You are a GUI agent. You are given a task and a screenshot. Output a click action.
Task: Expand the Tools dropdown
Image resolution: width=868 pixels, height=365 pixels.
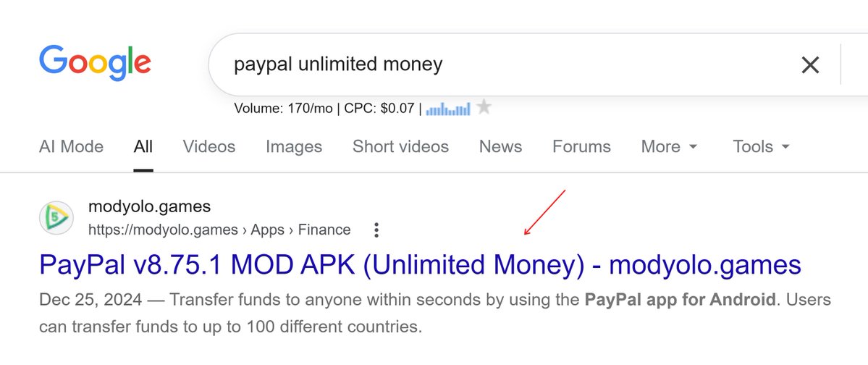[x=761, y=147]
